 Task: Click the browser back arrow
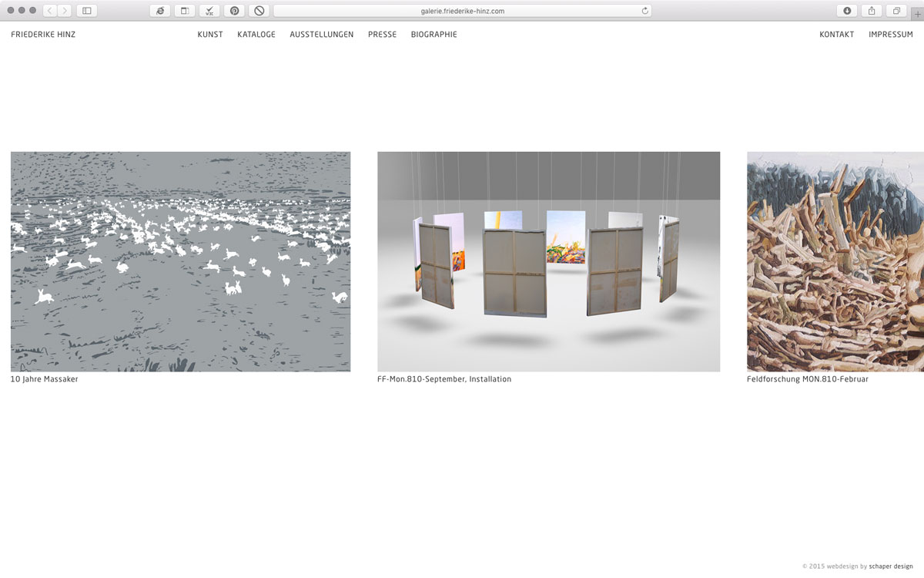pos(50,11)
